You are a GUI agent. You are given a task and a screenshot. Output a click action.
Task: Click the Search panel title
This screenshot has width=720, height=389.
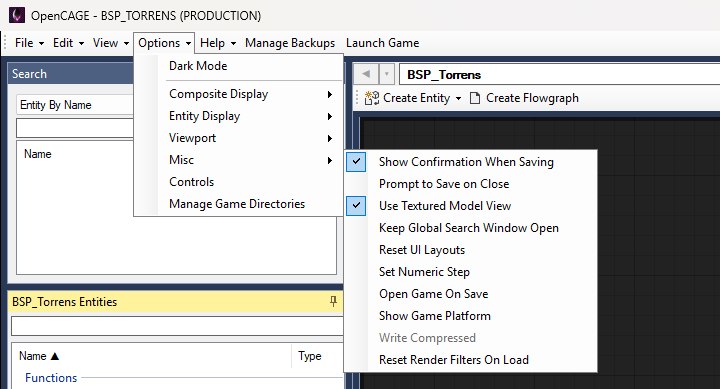tap(29, 74)
